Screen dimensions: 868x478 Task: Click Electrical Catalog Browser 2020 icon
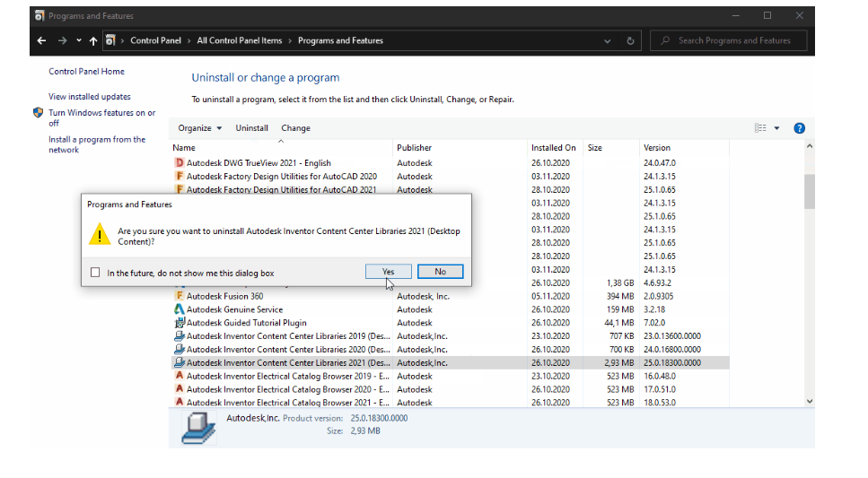[x=179, y=389]
